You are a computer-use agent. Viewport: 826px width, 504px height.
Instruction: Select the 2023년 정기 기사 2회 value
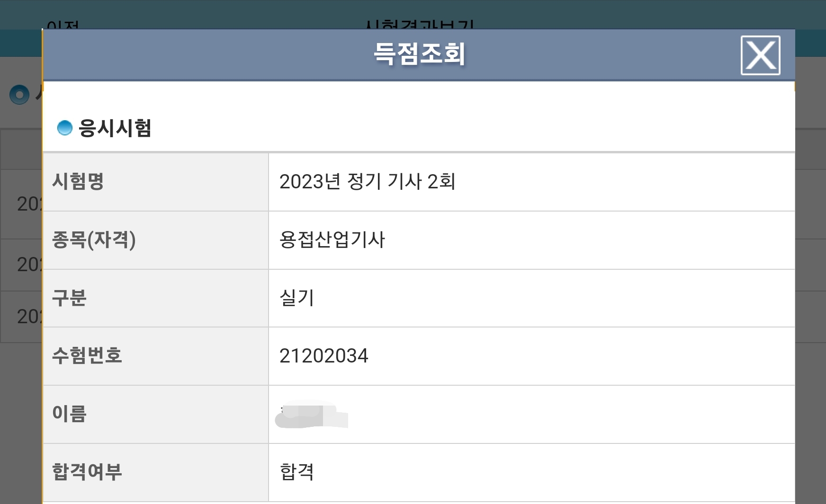click(367, 182)
